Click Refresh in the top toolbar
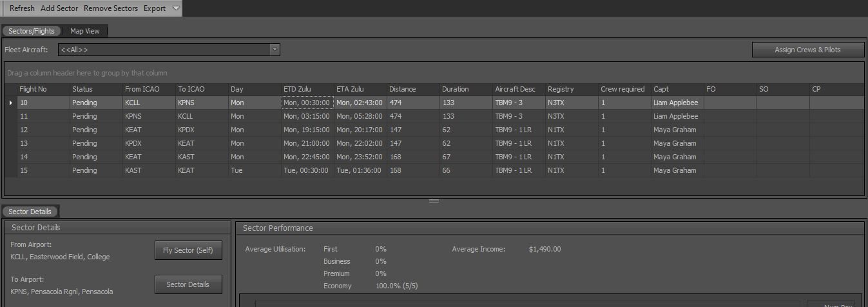868x307 pixels. click(x=22, y=8)
